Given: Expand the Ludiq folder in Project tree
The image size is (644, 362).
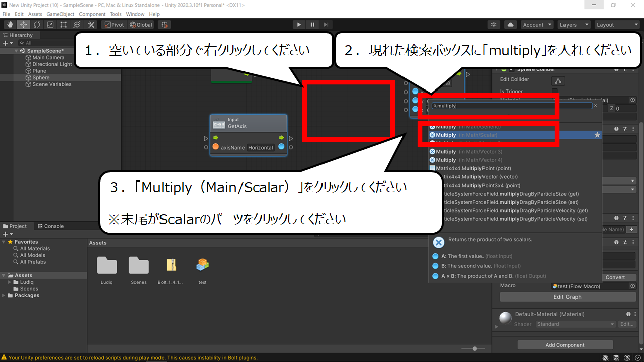Looking at the screenshot, I should pyautogui.click(x=10, y=282).
